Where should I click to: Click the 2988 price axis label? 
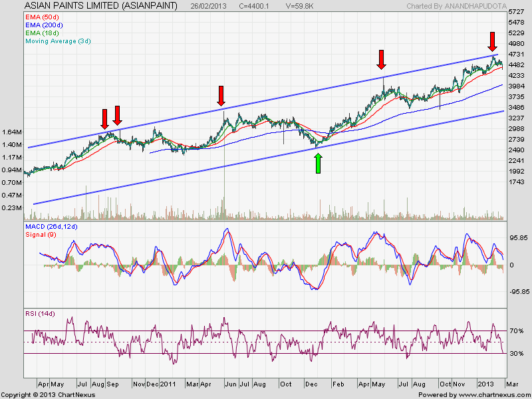tap(516, 128)
